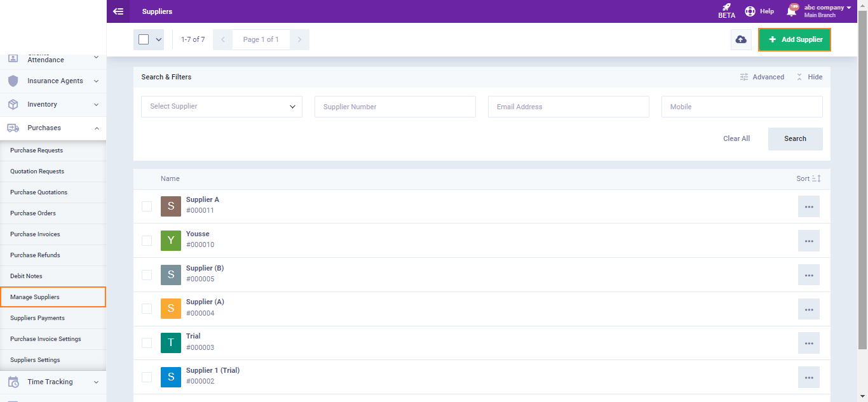Open Manage Suppliers in the sidebar
Screen dimensions: 868x402
tap(53, 297)
